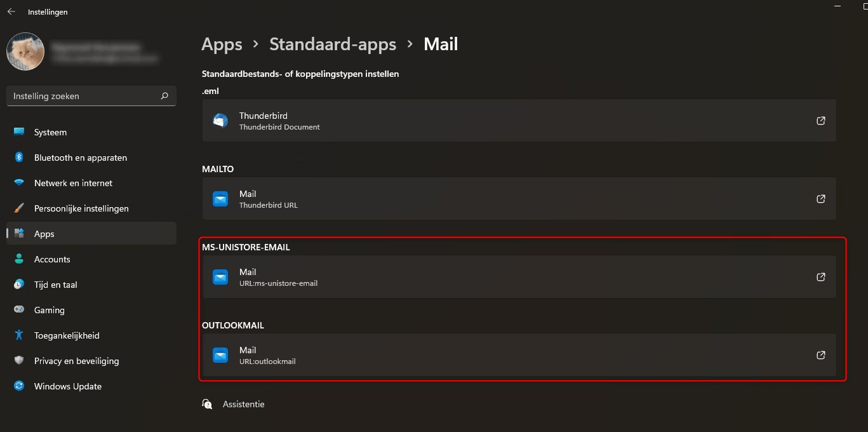Click 'URL:ms-unistore-email' text

(278, 283)
